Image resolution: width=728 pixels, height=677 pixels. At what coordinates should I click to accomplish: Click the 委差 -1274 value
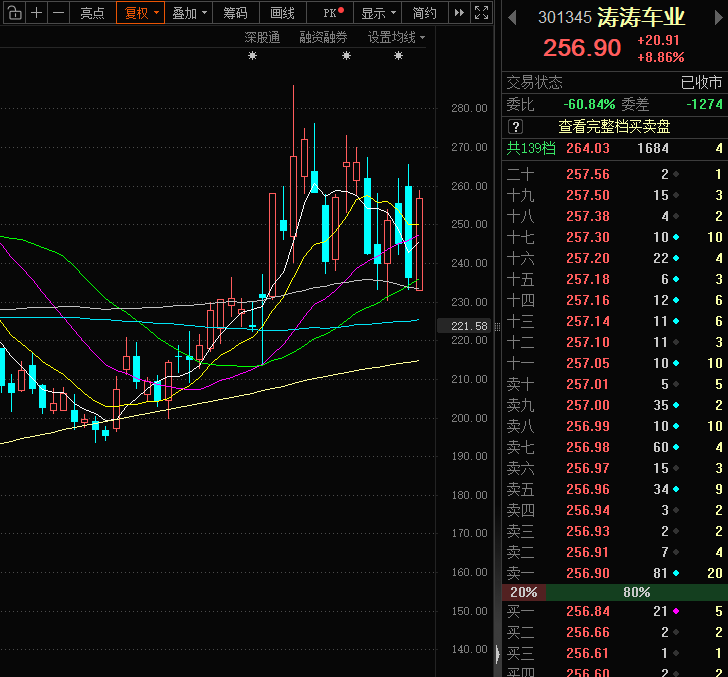pos(704,104)
